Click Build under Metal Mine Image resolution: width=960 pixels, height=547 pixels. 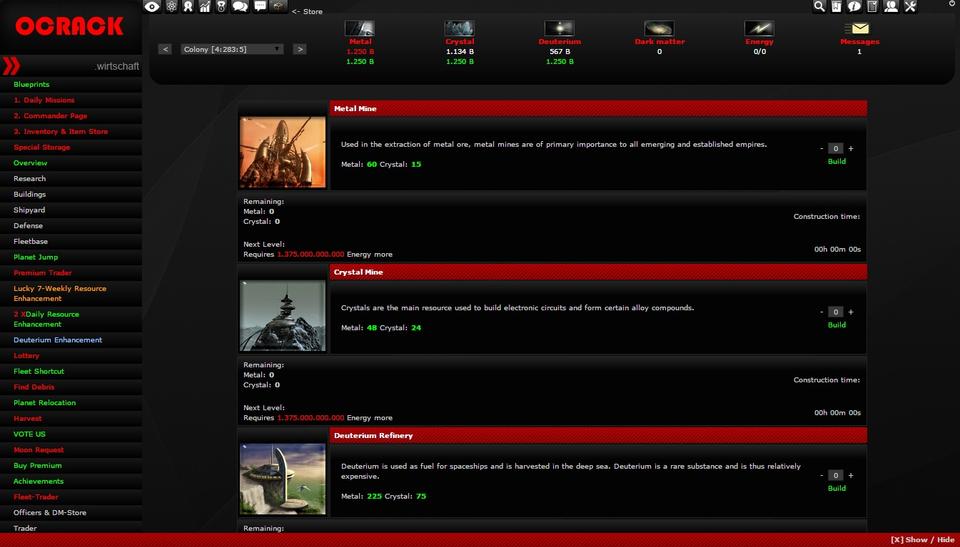pos(836,161)
